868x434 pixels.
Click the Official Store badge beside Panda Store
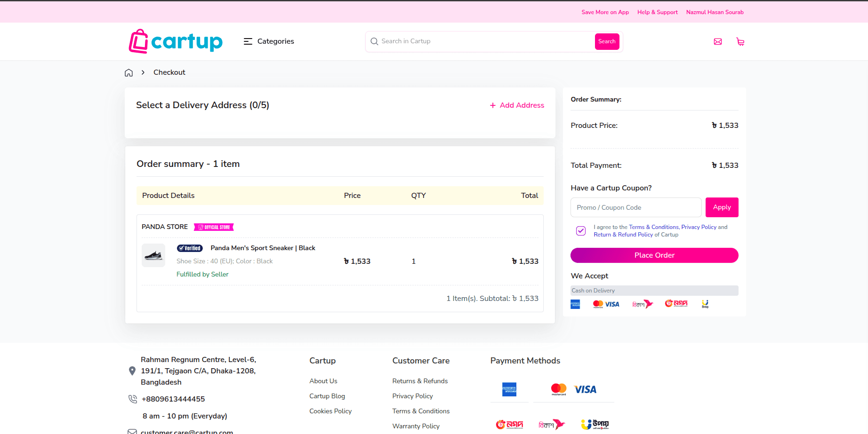[213, 227]
